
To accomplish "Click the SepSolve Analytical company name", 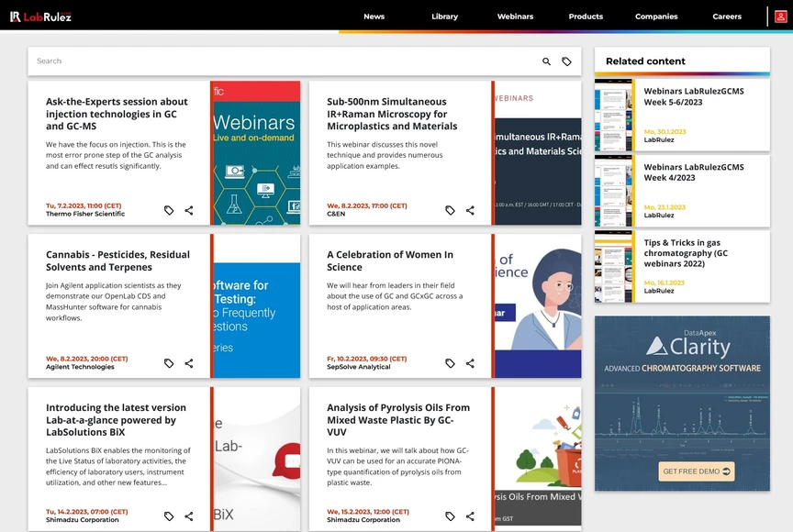I will [359, 367].
